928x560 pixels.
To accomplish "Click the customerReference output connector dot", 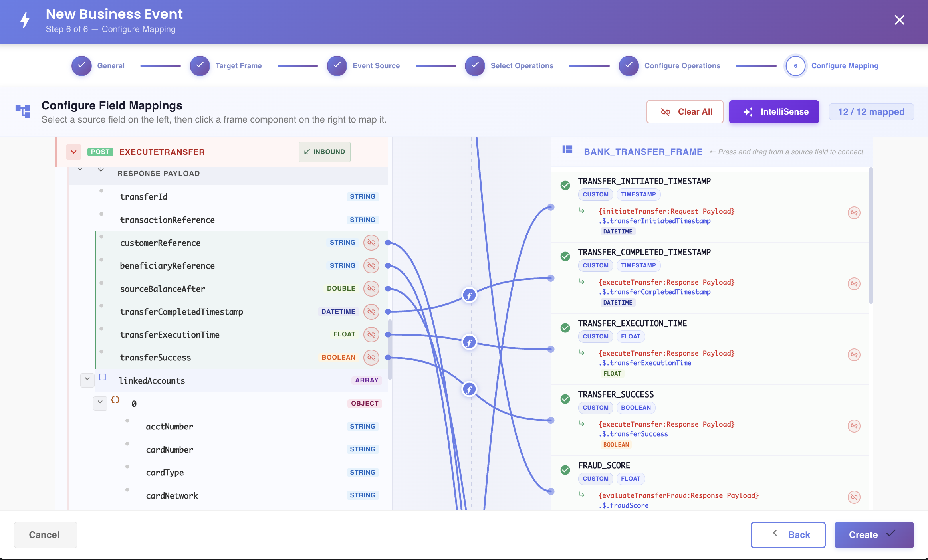I will (388, 243).
